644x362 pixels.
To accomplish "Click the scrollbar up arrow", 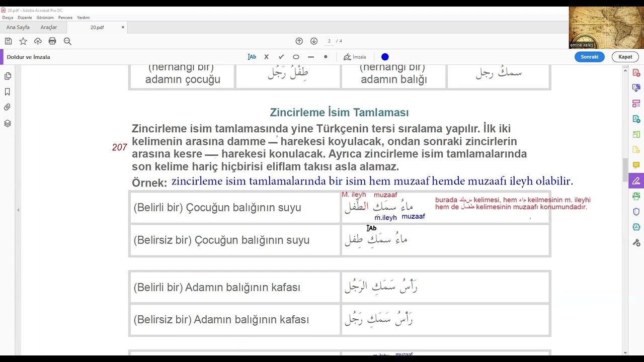I will click(x=625, y=70).
